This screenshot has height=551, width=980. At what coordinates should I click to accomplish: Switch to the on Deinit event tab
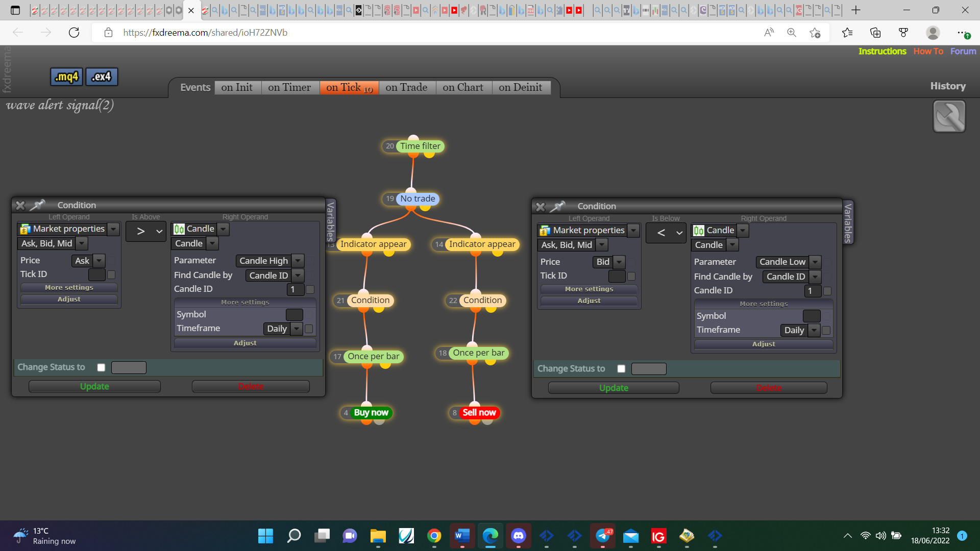tap(521, 87)
